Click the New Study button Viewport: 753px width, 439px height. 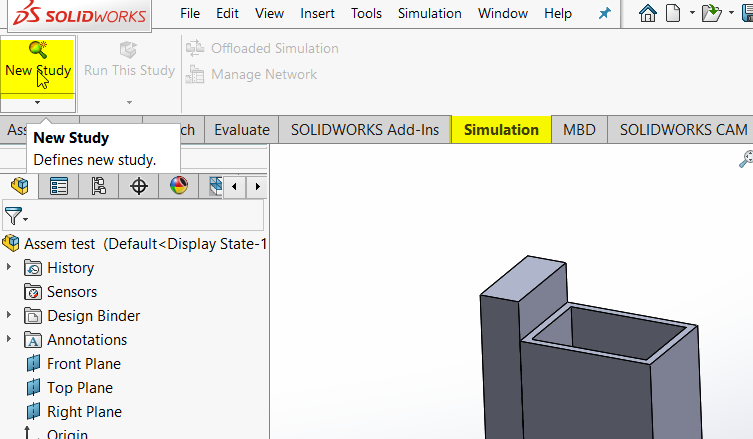37,67
